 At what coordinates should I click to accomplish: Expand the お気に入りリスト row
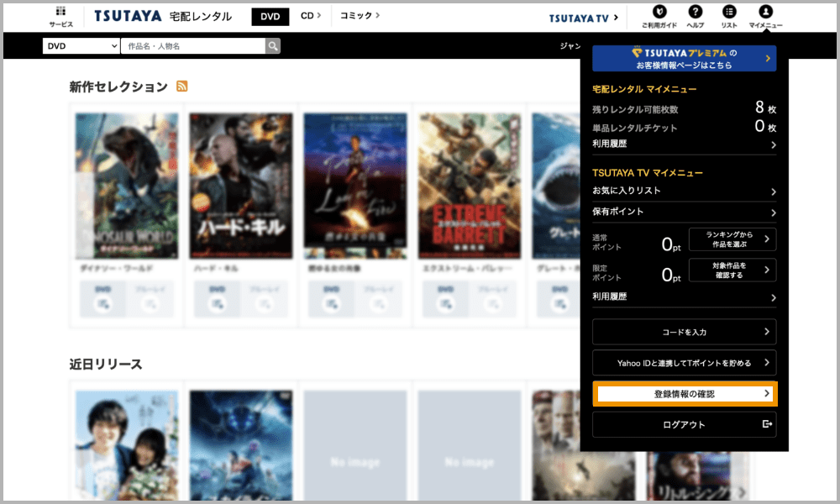click(684, 192)
